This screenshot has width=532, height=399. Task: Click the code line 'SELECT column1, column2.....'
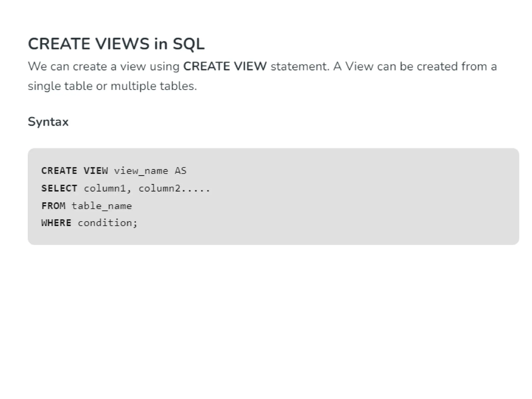(126, 188)
